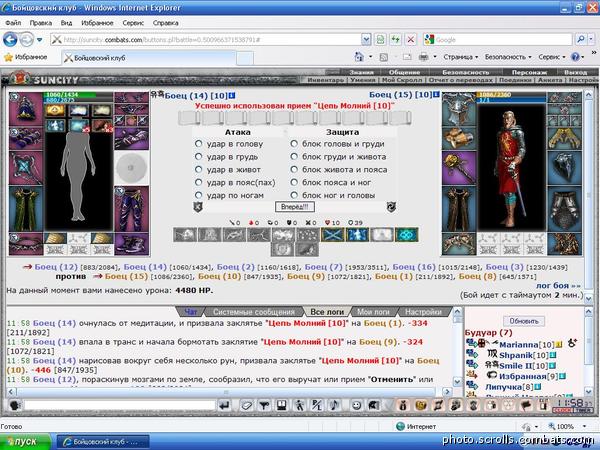Open the Правка menu
Image resolution: width=600 pixels, height=450 pixels.
click(41, 23)
